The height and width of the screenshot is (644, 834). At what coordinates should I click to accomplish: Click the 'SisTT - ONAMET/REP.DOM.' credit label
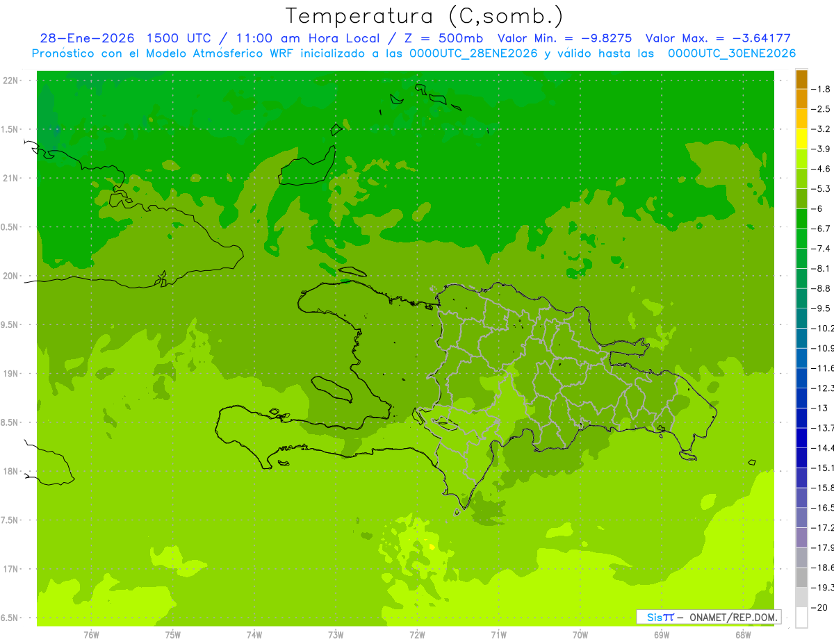click(708, 617)
